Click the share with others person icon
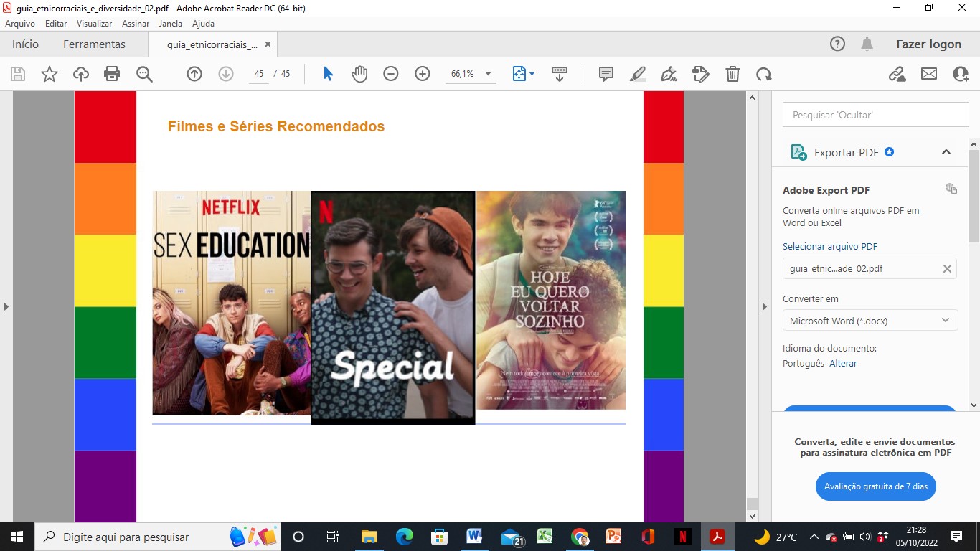This screenshot has height=551, width=980. pos(961,74)
